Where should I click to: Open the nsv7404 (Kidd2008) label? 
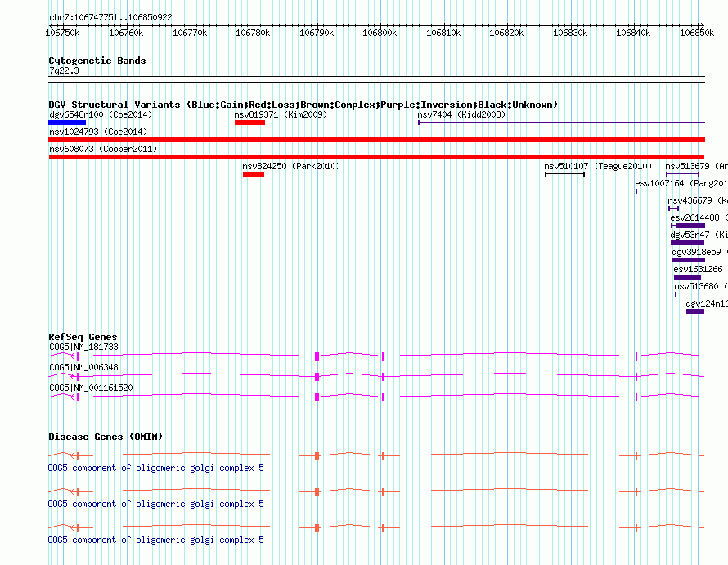tap(461, 114)
